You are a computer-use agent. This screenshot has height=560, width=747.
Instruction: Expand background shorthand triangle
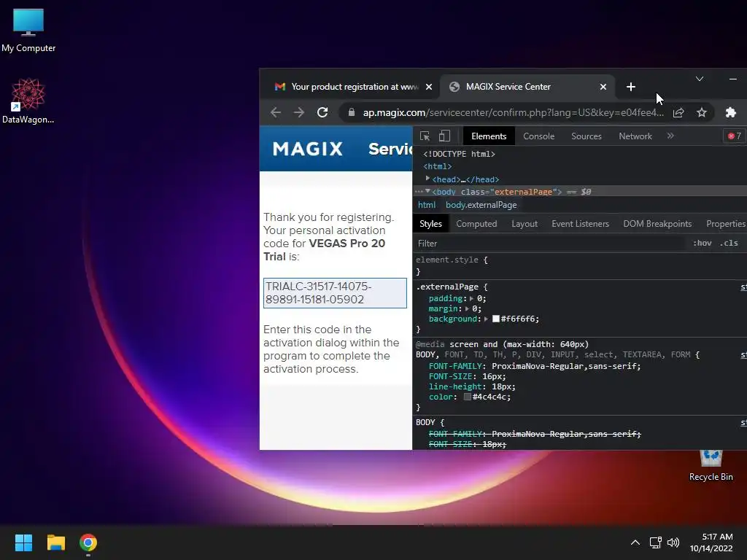[x=486, y=319]
